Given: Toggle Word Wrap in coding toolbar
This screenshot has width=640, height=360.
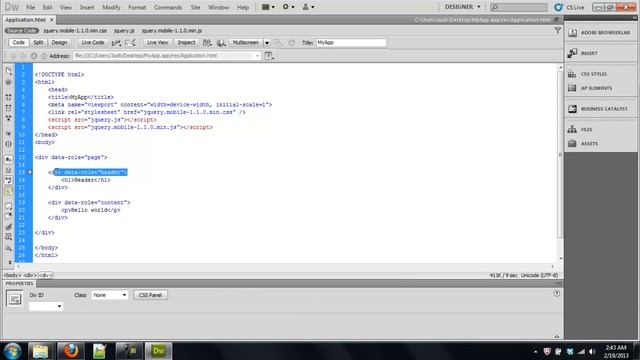Looking at the screenshot, I should pos(9,180).
